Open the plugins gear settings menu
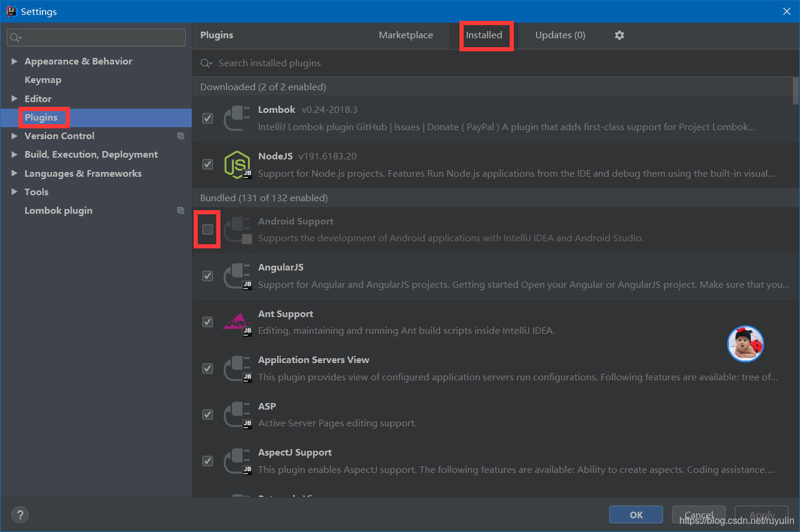The height and width of the screenshot is (532, 800). [620, 35]
